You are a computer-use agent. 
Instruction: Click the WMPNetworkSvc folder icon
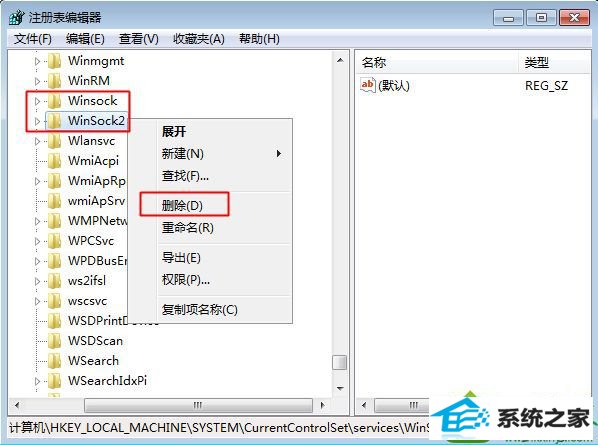[54, 221]
